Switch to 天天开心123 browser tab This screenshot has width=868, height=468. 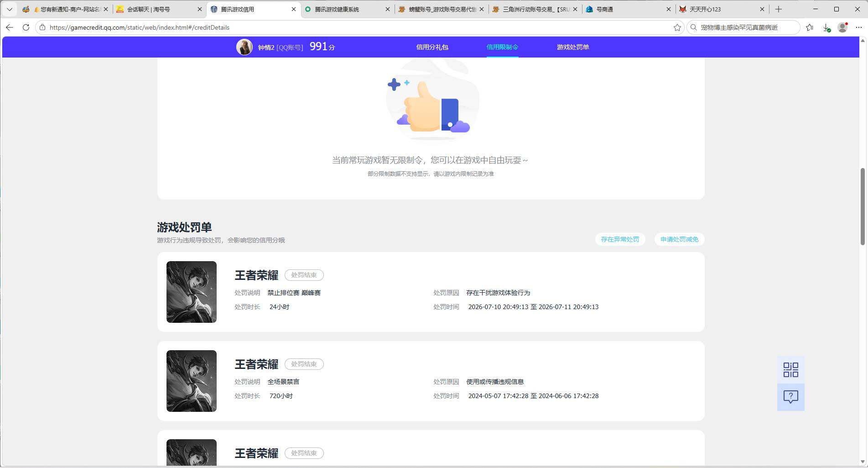coord(722,9)
